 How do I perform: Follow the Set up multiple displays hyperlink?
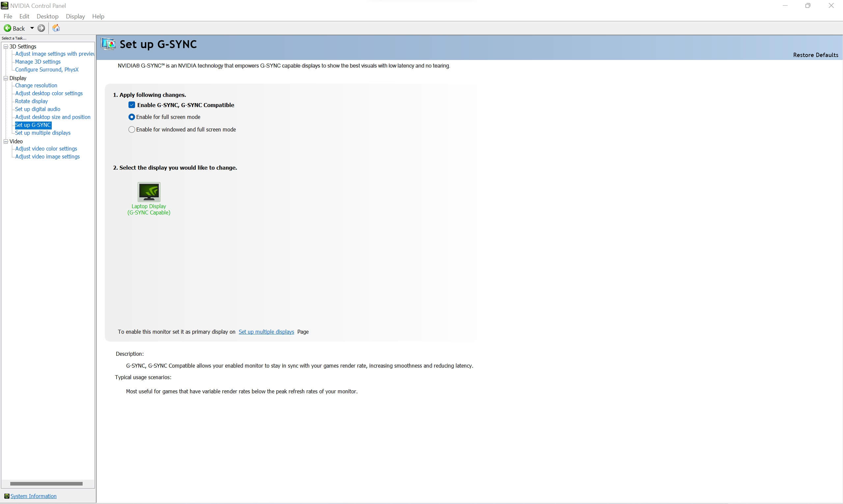(266, 332)
